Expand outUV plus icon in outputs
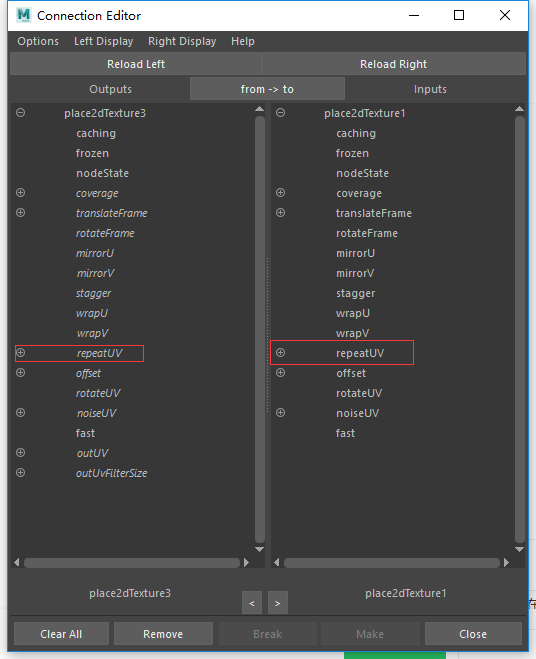The height and width of the screenshot is (659, 536). coord(21,453)
